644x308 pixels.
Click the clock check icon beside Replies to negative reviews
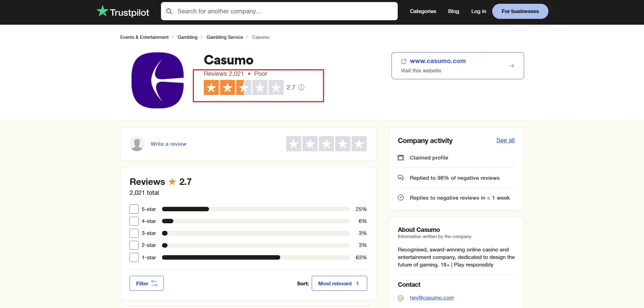point(401,198)
